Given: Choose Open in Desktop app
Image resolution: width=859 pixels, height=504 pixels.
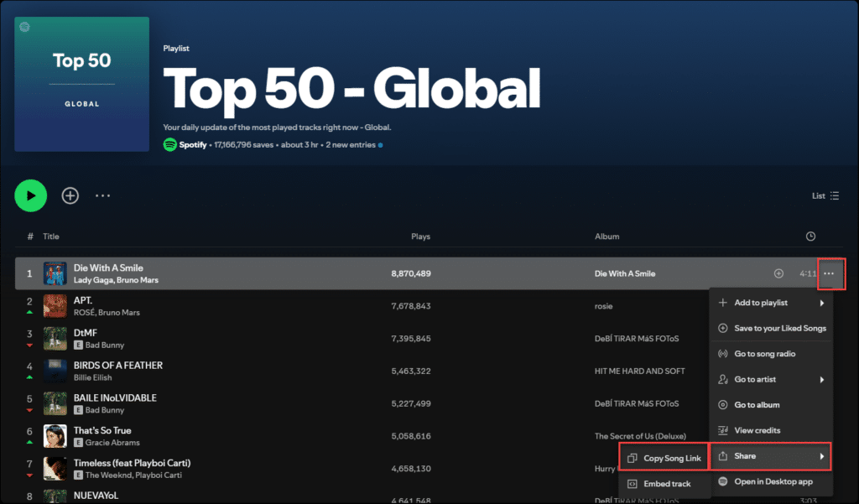Looking at the screenshot, I should [772, 481].
